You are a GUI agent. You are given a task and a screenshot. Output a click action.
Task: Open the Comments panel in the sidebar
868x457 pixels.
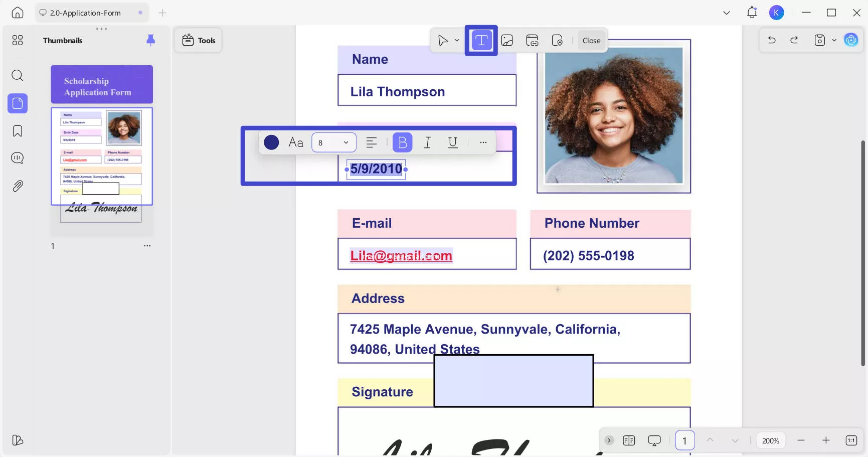tap(17, 158)
